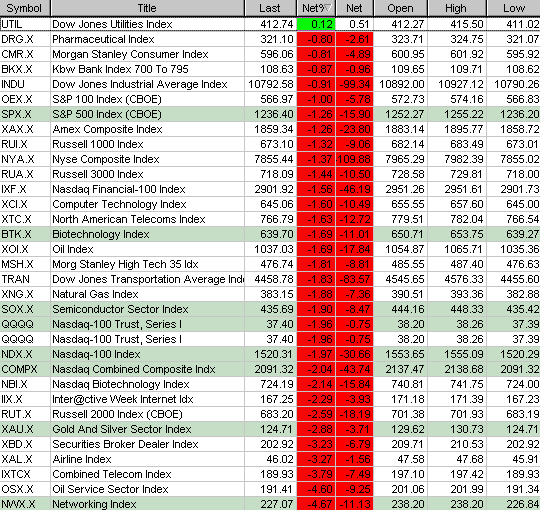The height and width of the screenshot is (510, 540).
Task: Click the green 0.12 Net% cell
Action: pos(316,24)
